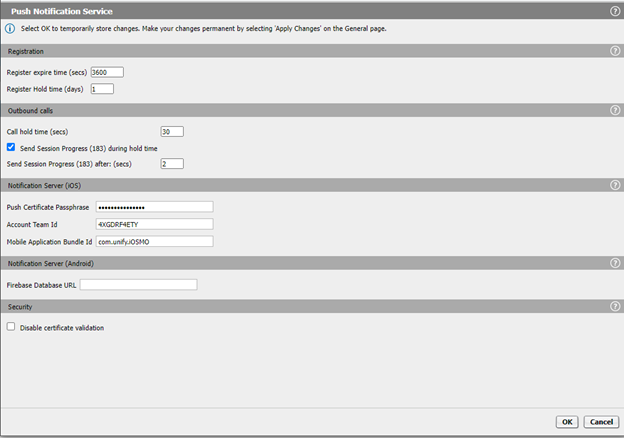Click the Register Hold time (days) field
Screen dimensions: 624x438
click(102, 89)
